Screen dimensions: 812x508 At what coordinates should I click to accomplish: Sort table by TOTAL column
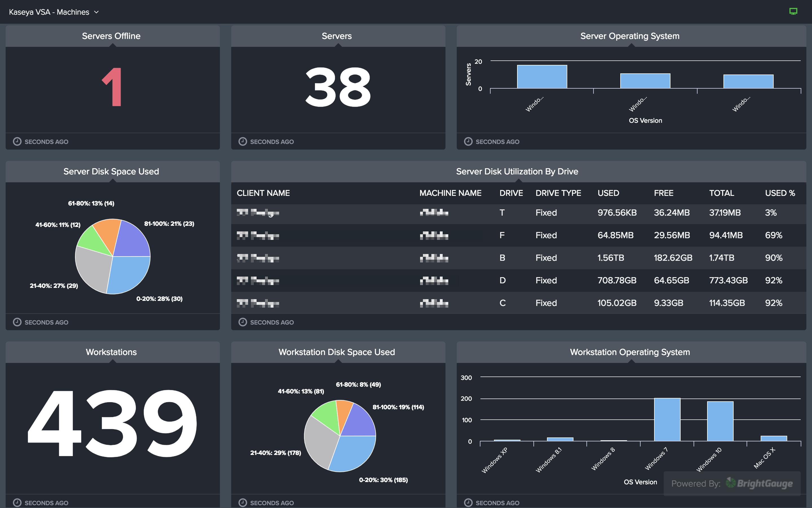click(x=721, y=193)
